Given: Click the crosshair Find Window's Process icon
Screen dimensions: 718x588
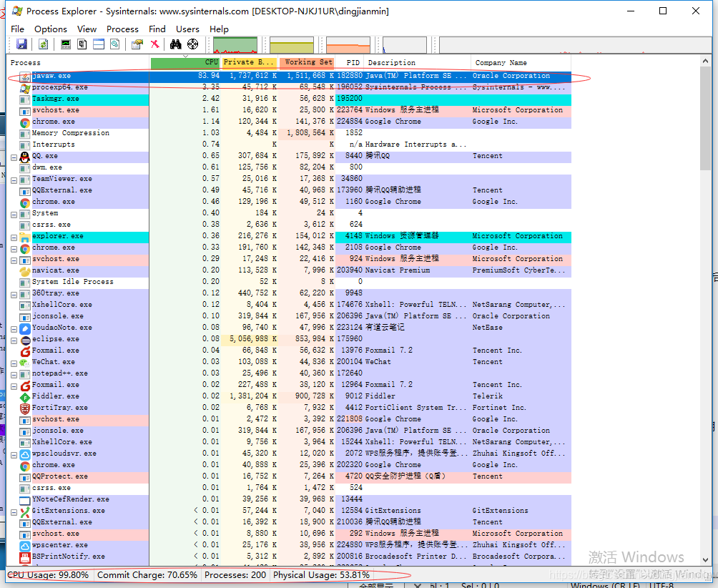Looking at the screenshot, I should point(192,44).
